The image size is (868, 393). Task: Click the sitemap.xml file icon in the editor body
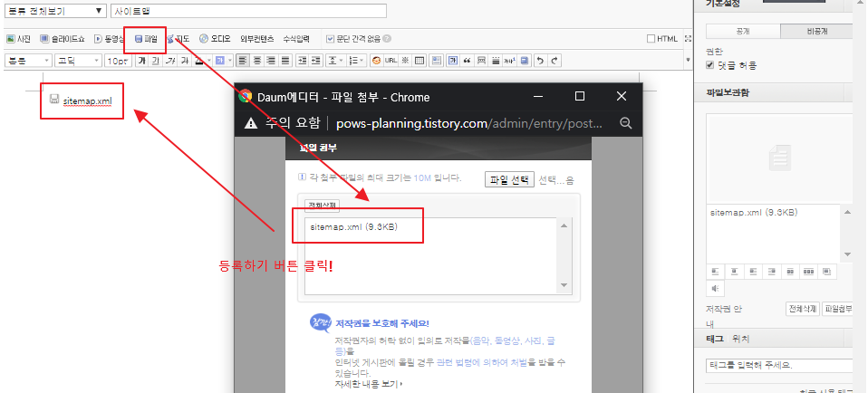pyautogui.click(x=53, y=100)
